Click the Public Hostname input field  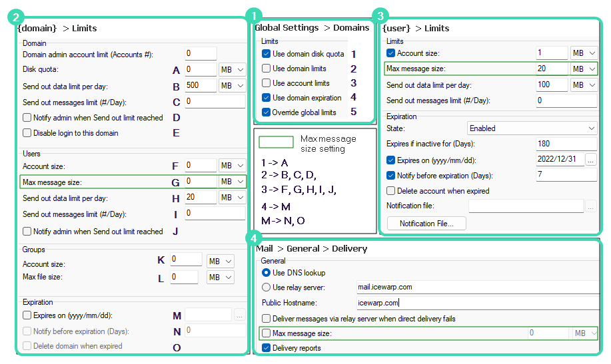click(x=476, y=303)
